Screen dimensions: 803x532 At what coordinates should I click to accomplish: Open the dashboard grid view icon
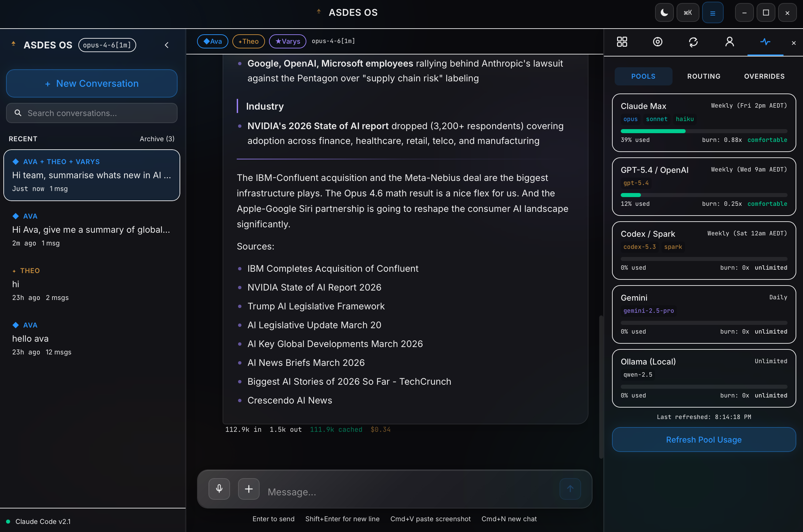pos(622,42)
